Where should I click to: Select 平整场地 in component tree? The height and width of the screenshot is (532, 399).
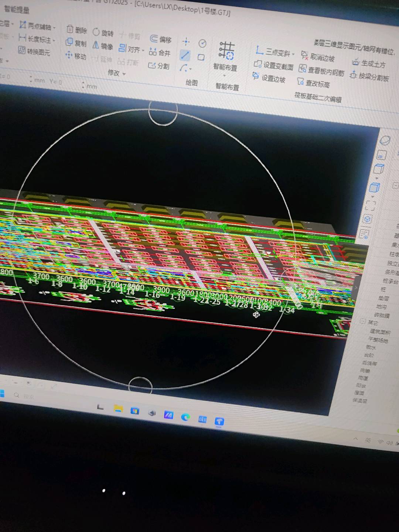(x=378, y=340)
